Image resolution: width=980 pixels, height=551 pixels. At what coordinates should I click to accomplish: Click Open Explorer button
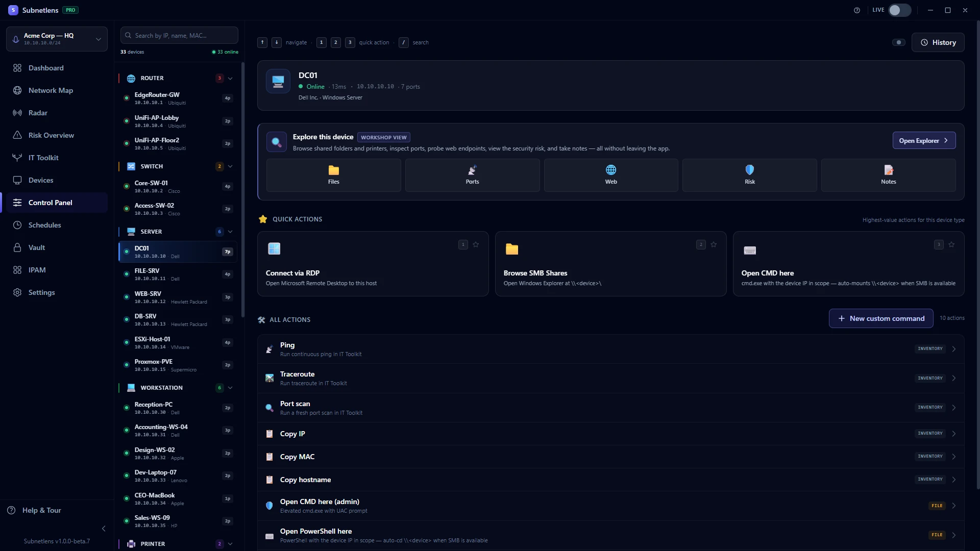point(924,140)
